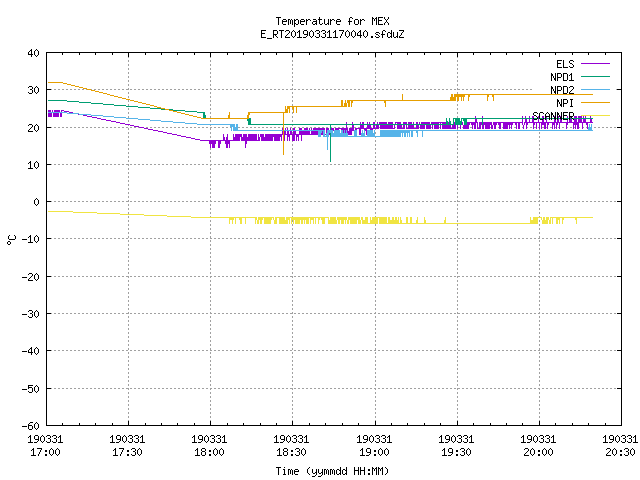The width and height of the screenshot is (640, 480).
Task: Click the y-axis label -50
Action: pyautogui.click(x=31, y=389)
